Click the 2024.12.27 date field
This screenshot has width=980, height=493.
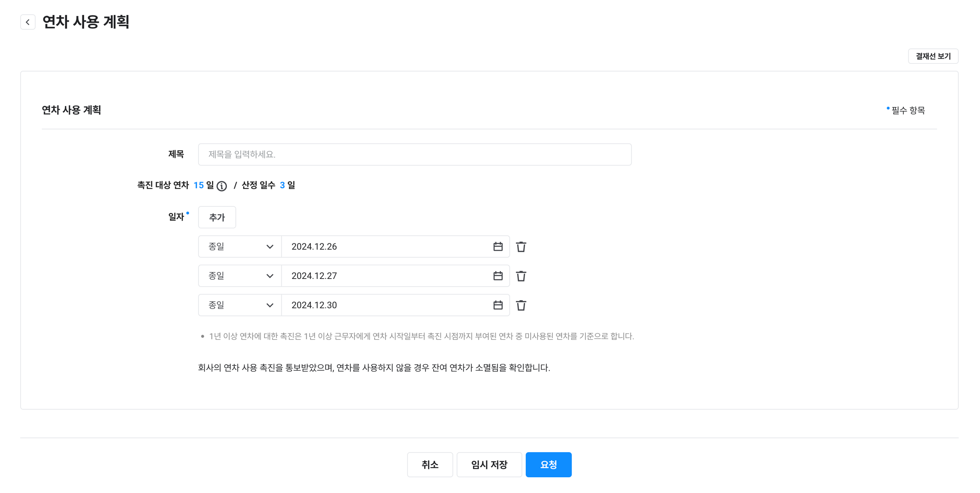point(384,276)
